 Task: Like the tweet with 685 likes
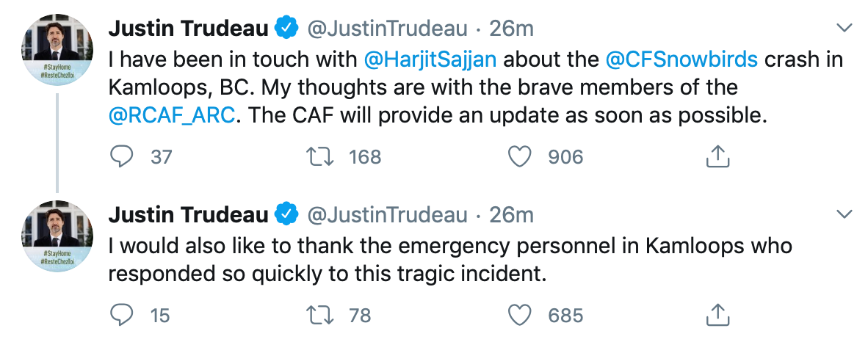(x=520, y=316)
